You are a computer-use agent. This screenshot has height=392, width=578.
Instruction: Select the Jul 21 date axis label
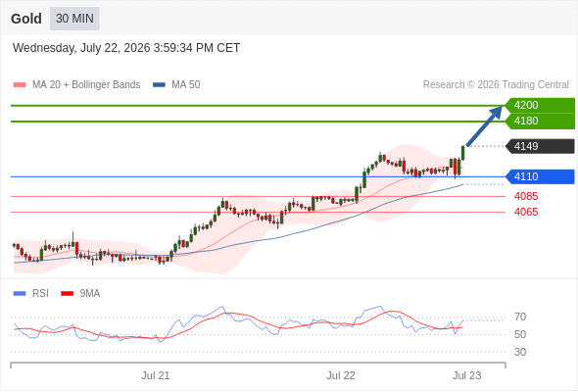(156, 375)
